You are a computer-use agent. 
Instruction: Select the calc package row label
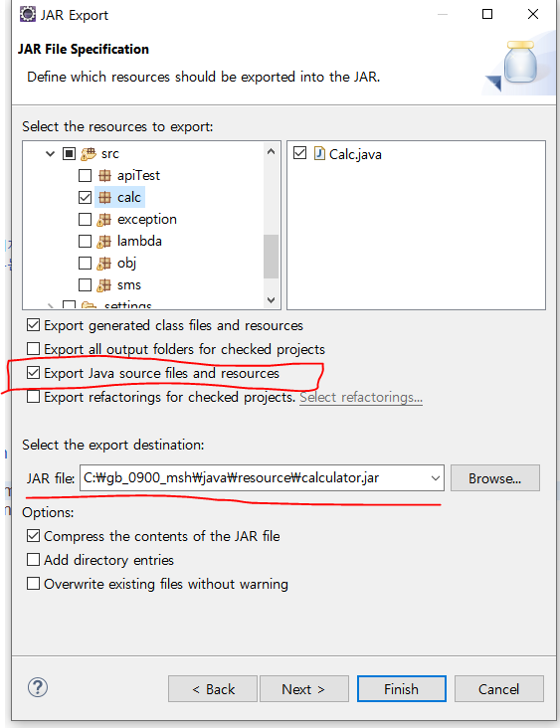coord(129,197)
